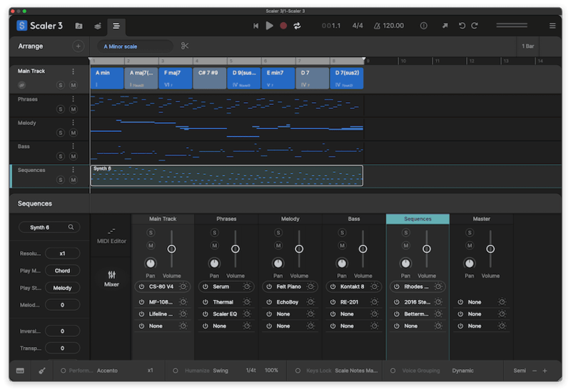The height and width of the screenshot is (392, 571).
Task: Click the Inversion value field
Action: pyautogui.click(x=62, y=331)
